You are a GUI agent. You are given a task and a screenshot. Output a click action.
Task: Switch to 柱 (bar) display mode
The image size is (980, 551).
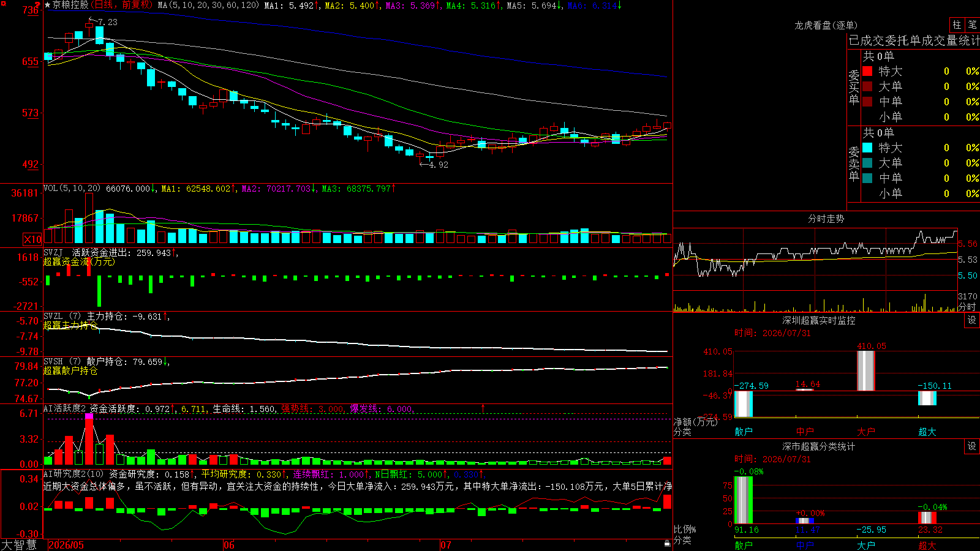pos(957,24)
